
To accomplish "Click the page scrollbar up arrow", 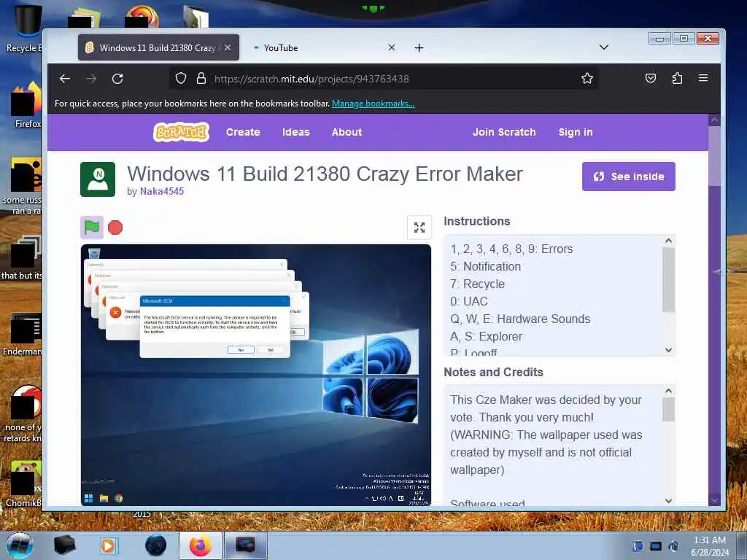I will click(714, 120).
